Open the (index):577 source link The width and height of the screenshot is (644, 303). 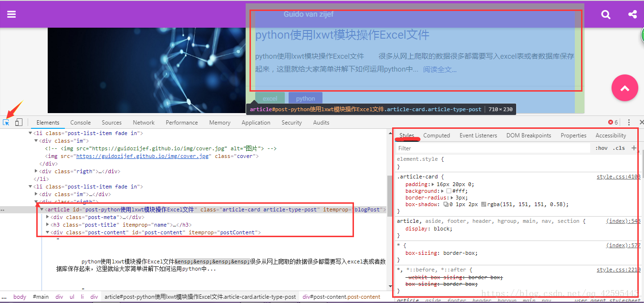(623, 245)
